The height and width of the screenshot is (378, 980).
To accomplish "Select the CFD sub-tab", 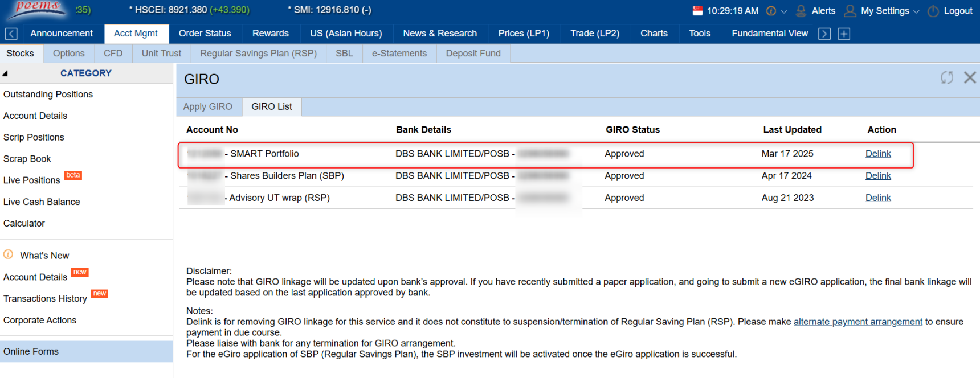I will pos(113,54).
